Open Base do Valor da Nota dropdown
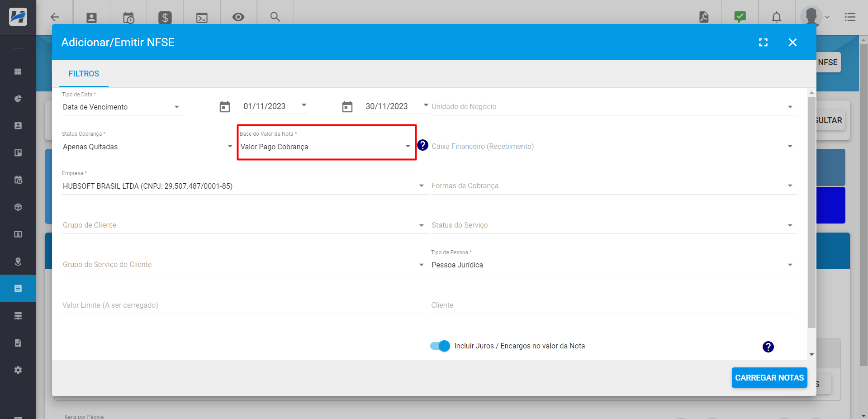Image resolution: width=868 pixels, height=419 pixels. click(325, 147)
